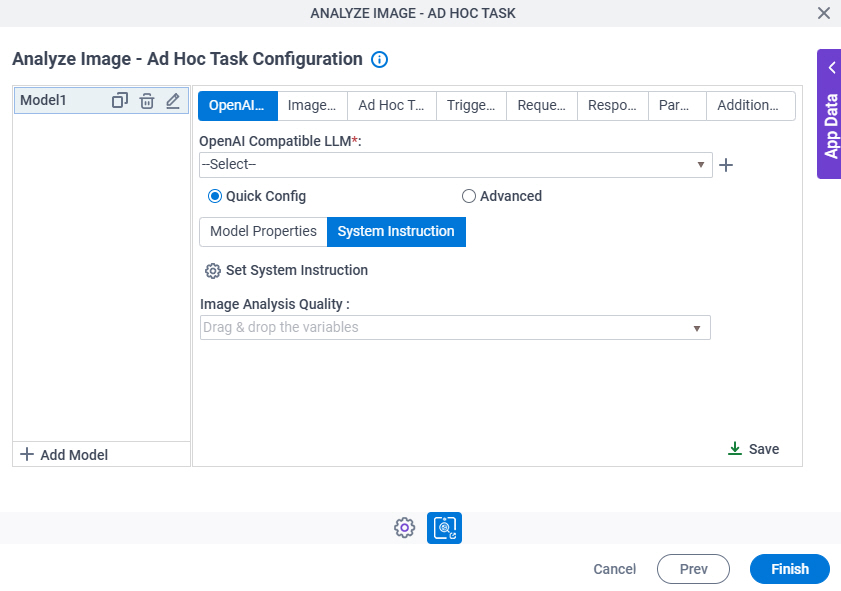Go back with the Prev button

694,569
